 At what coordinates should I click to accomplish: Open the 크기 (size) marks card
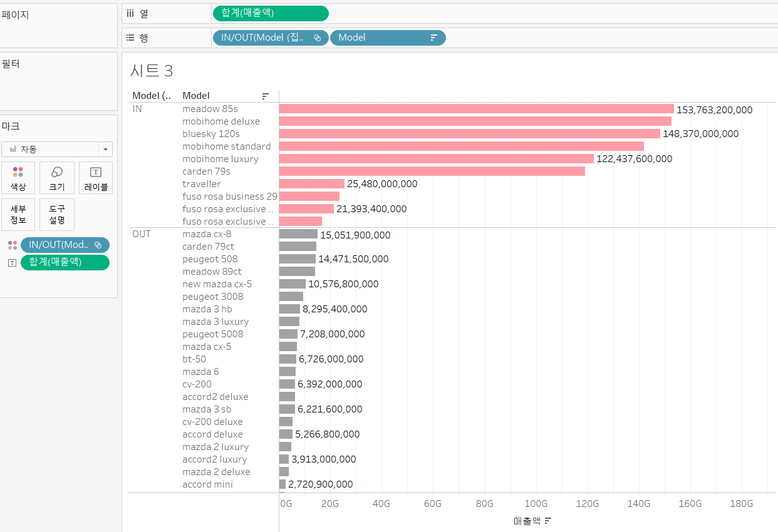click(x=57, y=178)
